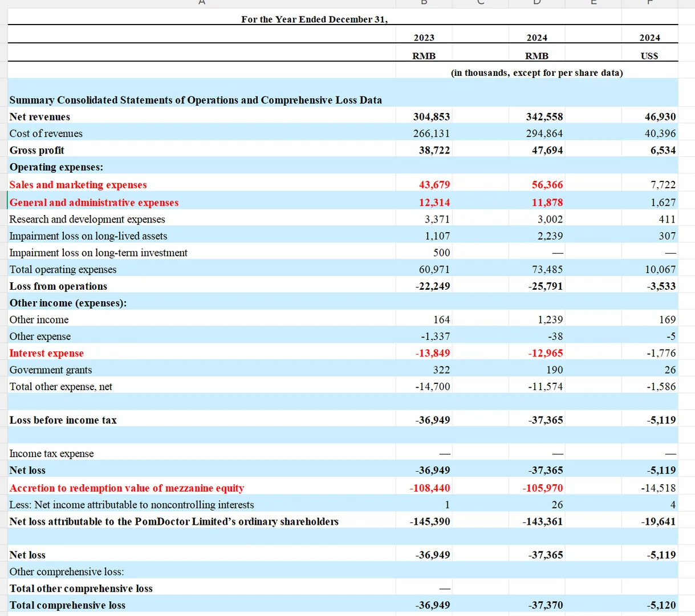Click the cost of revenues value 266,131
Viewport: 695px width, 616px height.
tap(432, 133)
